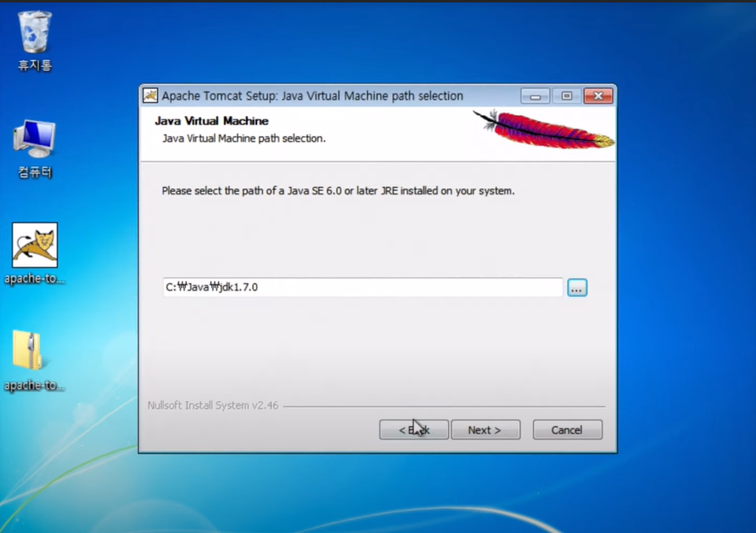
Task: Select the Computer desktop icon
Action: (34, 148)
